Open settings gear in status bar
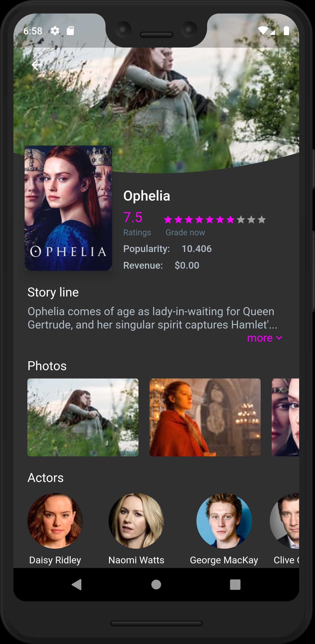 [55, 31]
